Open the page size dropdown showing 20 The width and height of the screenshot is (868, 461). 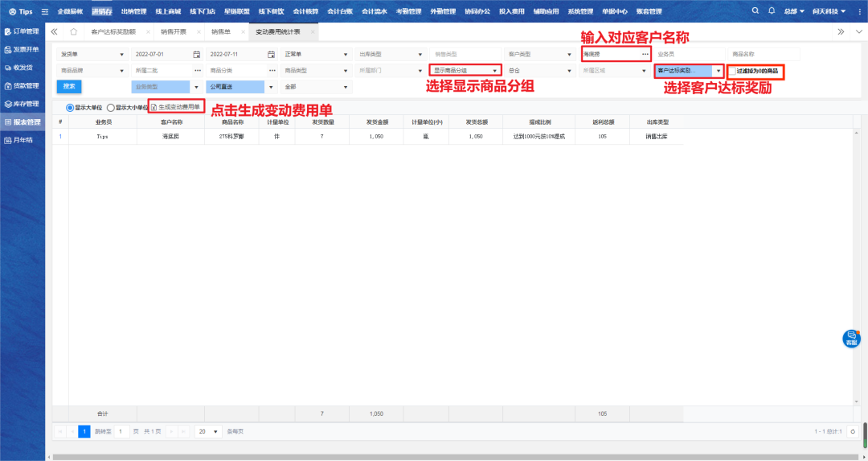click(208, 431)
